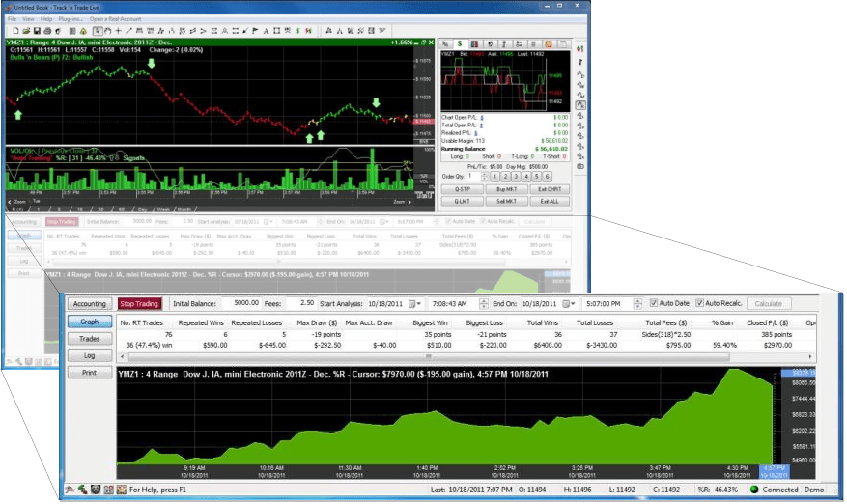
Task: Open the File menu
Action: [12, 19]
